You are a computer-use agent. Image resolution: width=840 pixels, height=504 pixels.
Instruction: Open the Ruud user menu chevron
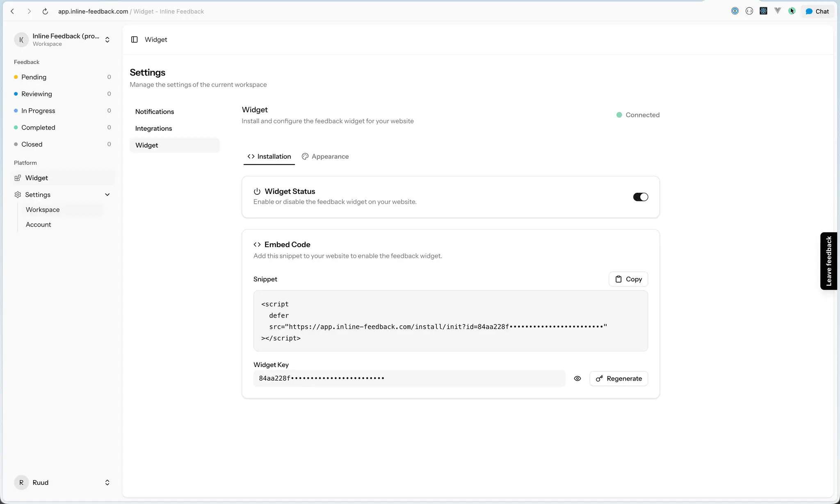tap(107, 483)
